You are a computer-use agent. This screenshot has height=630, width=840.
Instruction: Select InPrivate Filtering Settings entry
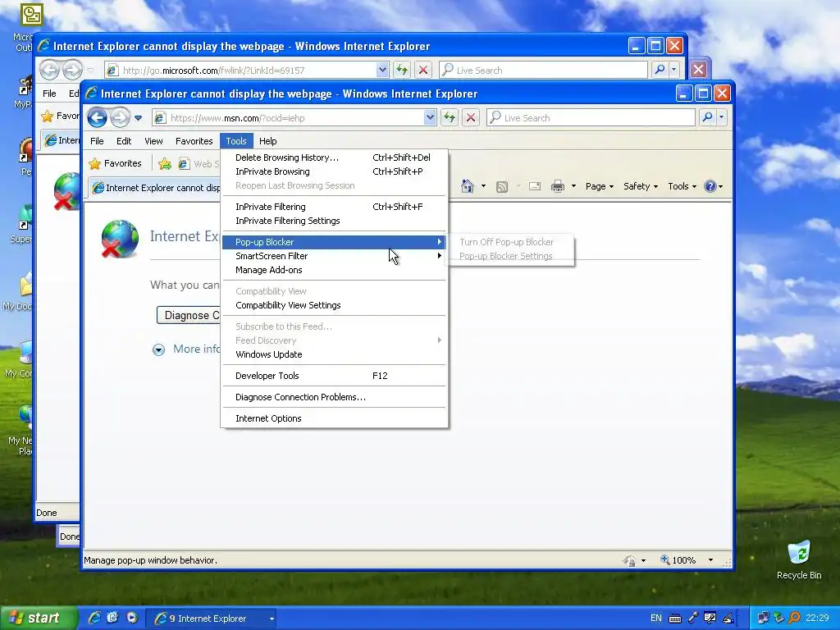tap(335, 221)
